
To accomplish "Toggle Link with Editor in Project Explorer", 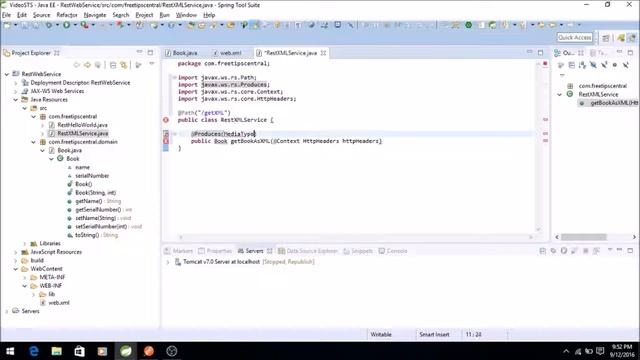I will click(x=123, y=65).
